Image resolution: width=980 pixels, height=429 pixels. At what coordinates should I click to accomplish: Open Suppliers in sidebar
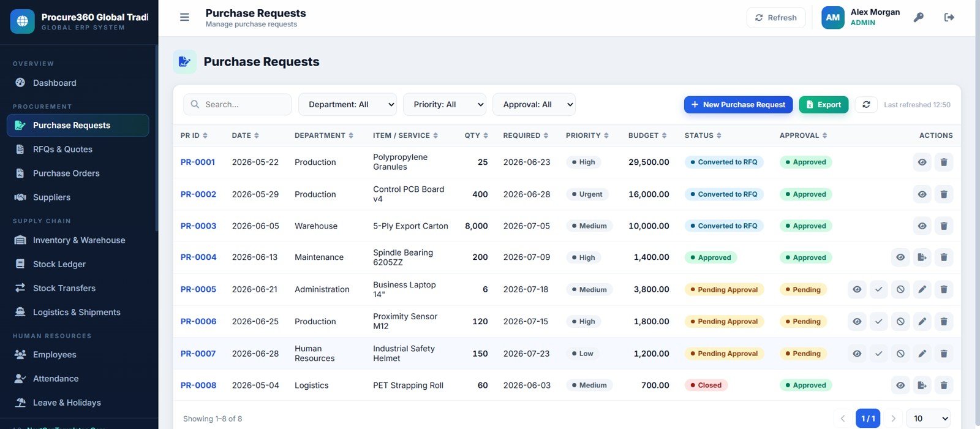click(78, 197)
